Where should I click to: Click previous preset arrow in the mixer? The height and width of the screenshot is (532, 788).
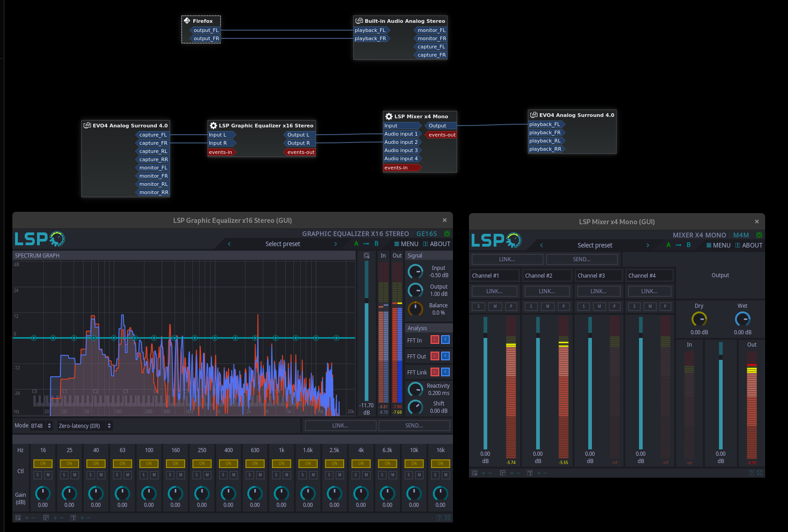point(542,245)
